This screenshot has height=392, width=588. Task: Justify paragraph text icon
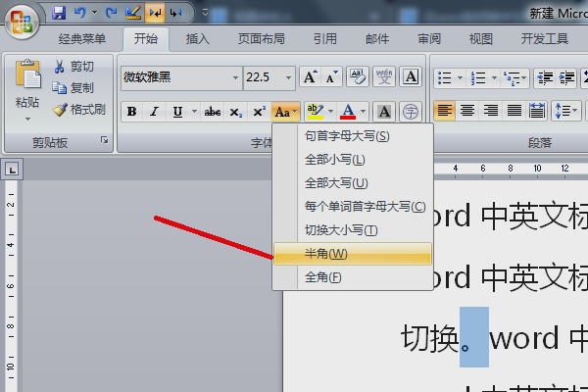tap(514, 111)
